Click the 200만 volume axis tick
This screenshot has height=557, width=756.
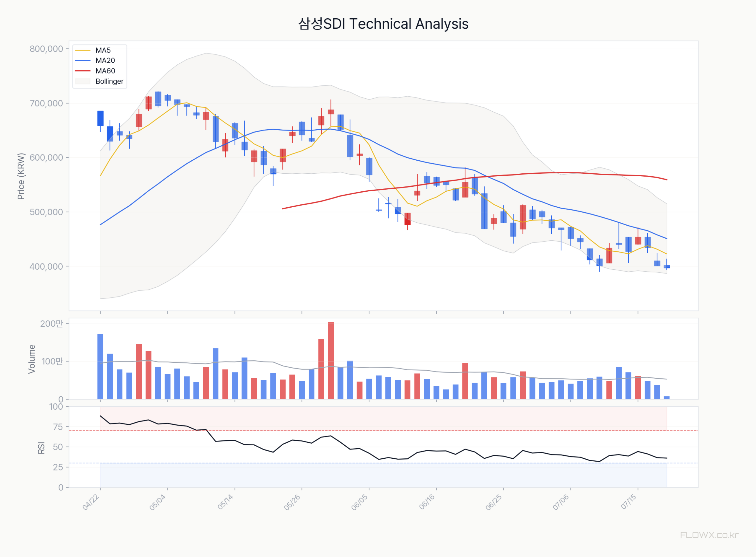pos(52,324)
